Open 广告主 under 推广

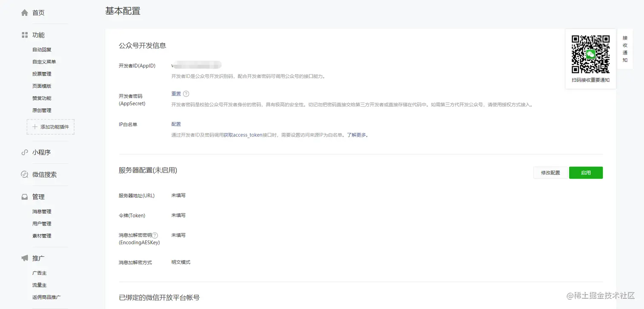[39, 273]
